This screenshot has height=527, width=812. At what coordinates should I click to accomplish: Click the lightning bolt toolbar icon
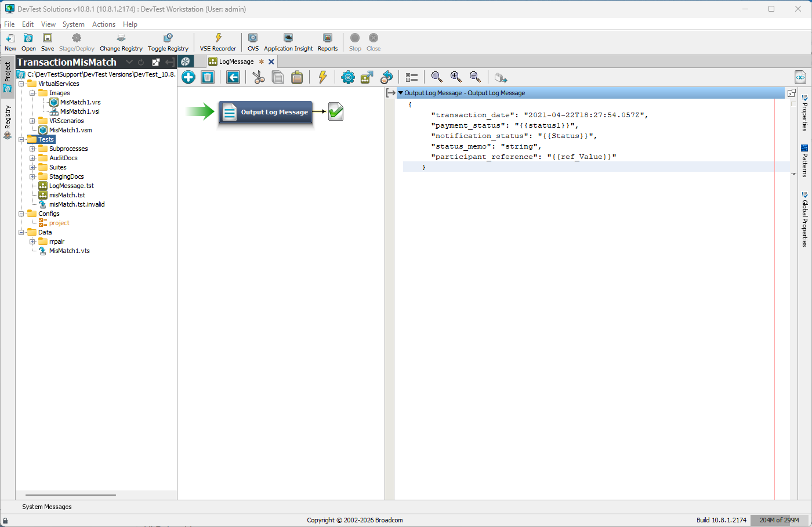322,77
